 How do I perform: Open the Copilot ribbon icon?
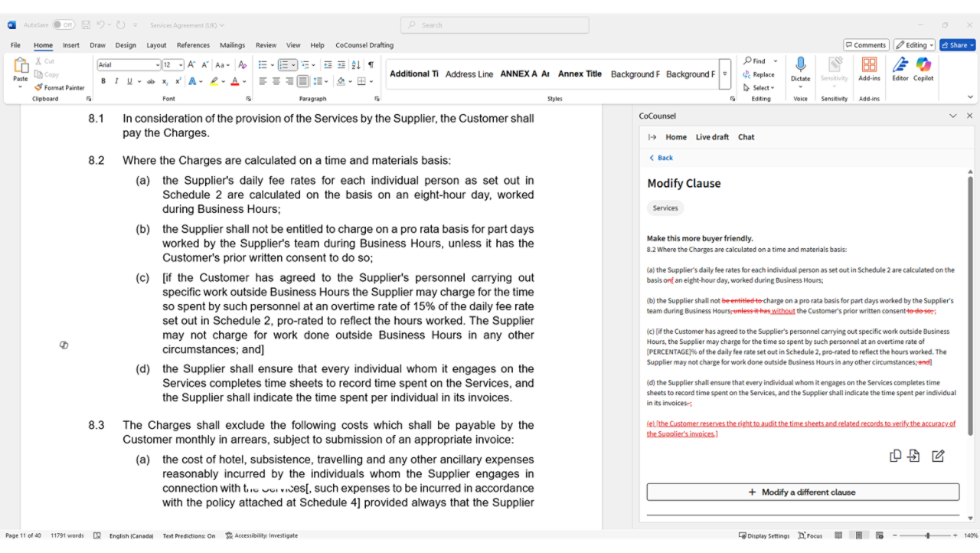(x=923, y=69)
